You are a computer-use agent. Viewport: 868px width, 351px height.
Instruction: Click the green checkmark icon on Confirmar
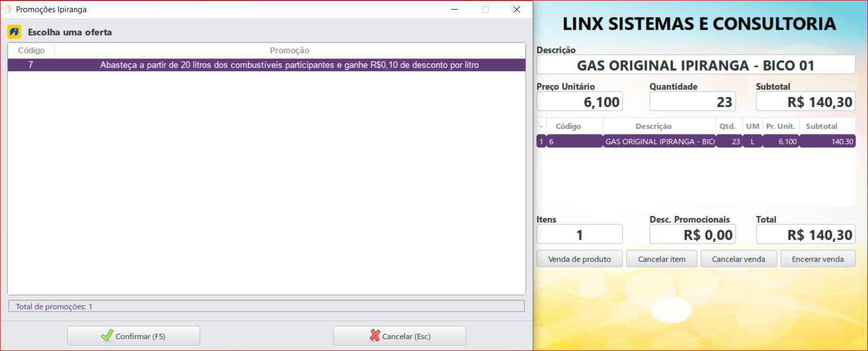107,336
